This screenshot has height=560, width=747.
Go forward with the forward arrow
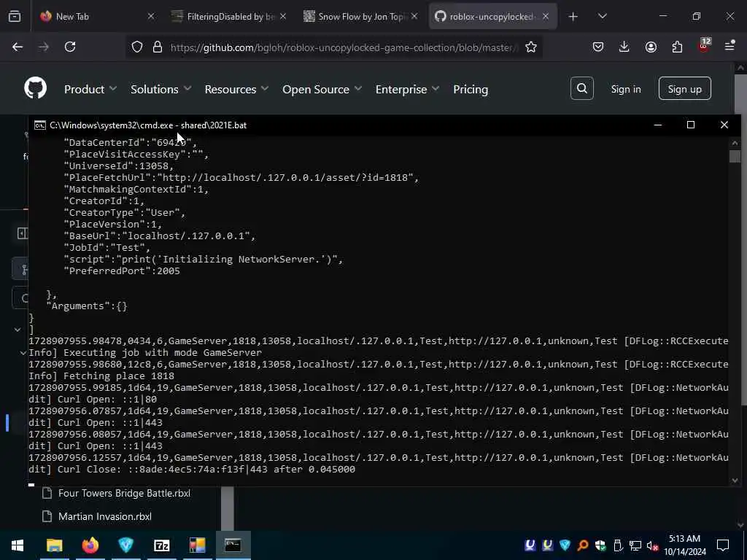[x=44, y=47]
